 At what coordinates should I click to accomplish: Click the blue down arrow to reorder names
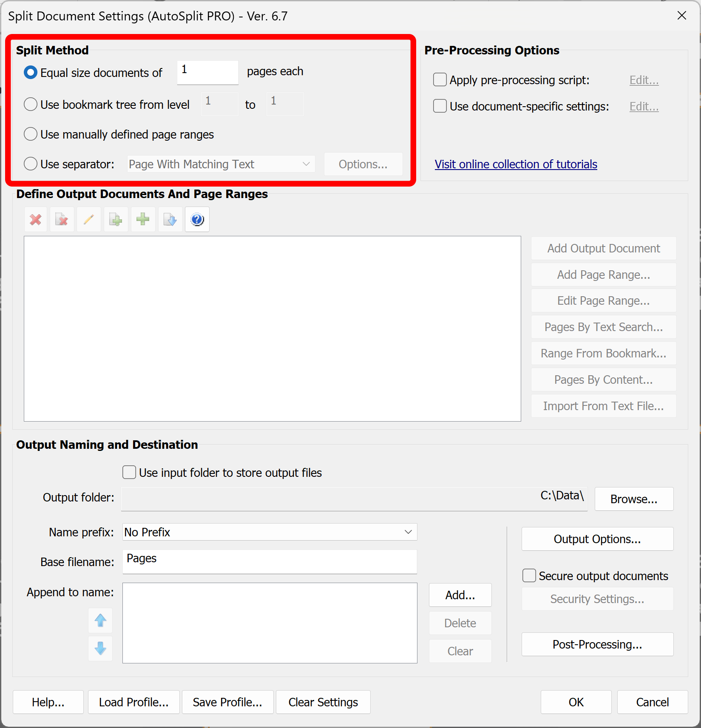tap(100, 649)
